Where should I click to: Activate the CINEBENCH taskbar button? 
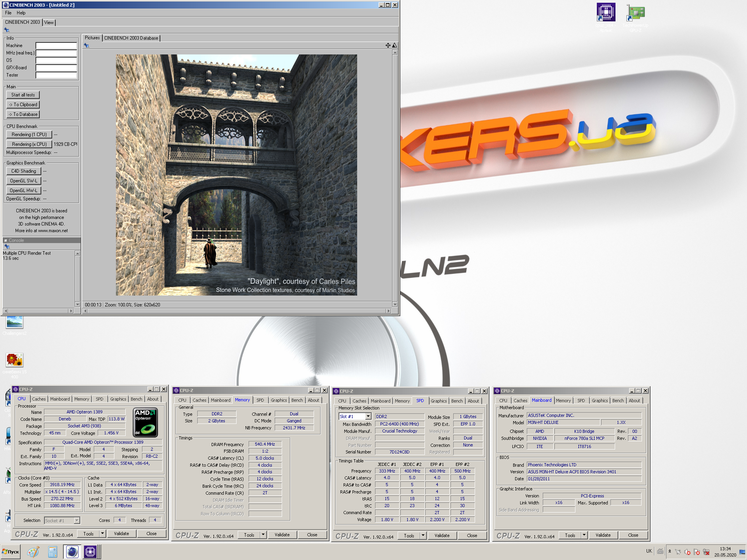coord(72,551)
